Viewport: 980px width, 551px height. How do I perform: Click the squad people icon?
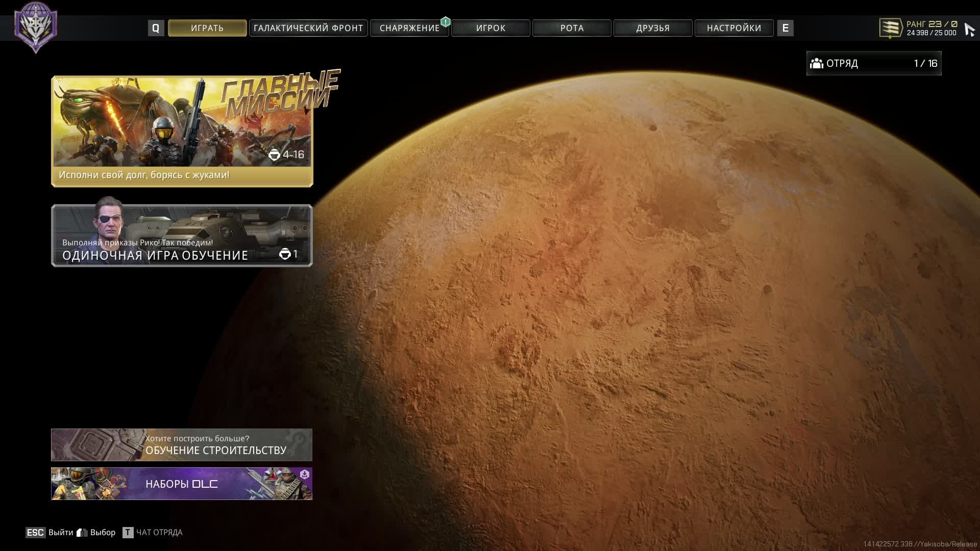point(817,63)
